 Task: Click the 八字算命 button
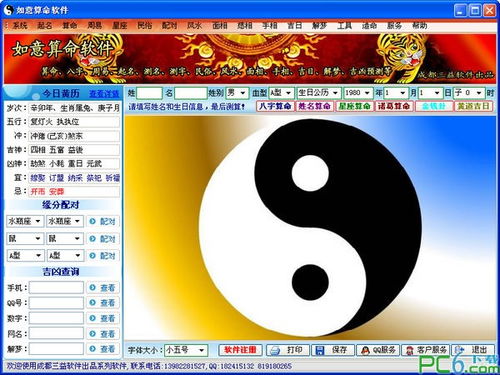click(275, 106)
